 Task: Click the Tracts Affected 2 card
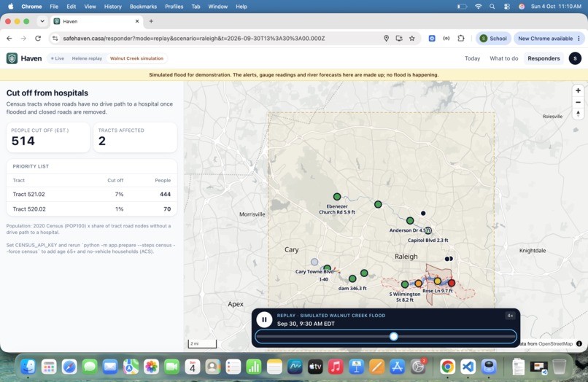pyautogui.click(x=135, y=137)
